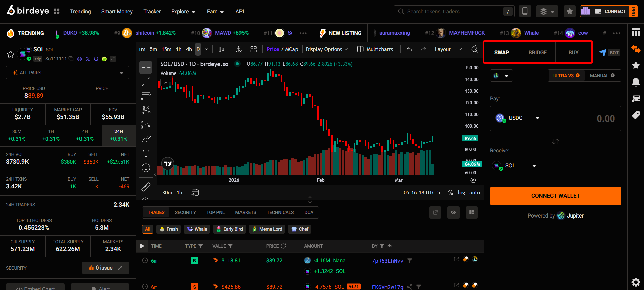
Task: Filter trades by Whale traders
Action: (197, 229)
